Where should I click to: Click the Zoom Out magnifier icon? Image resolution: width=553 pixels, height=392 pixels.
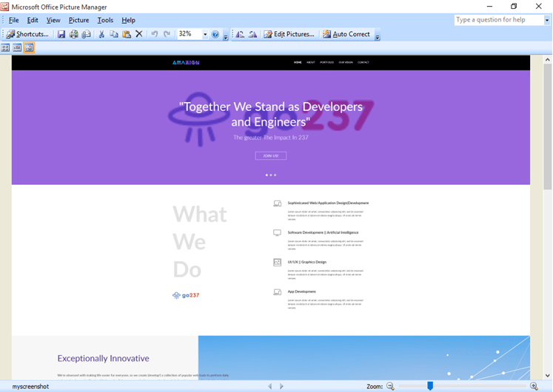390,386
